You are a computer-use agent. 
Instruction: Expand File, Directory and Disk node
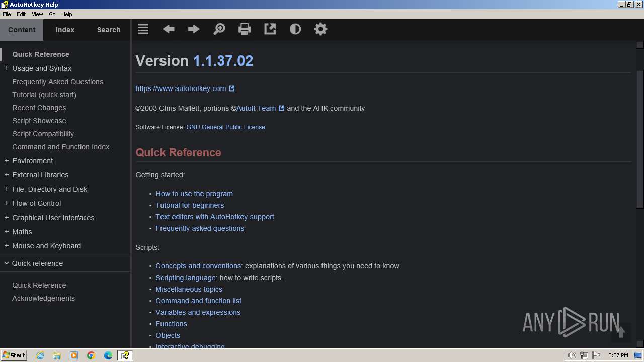[7, 189]
